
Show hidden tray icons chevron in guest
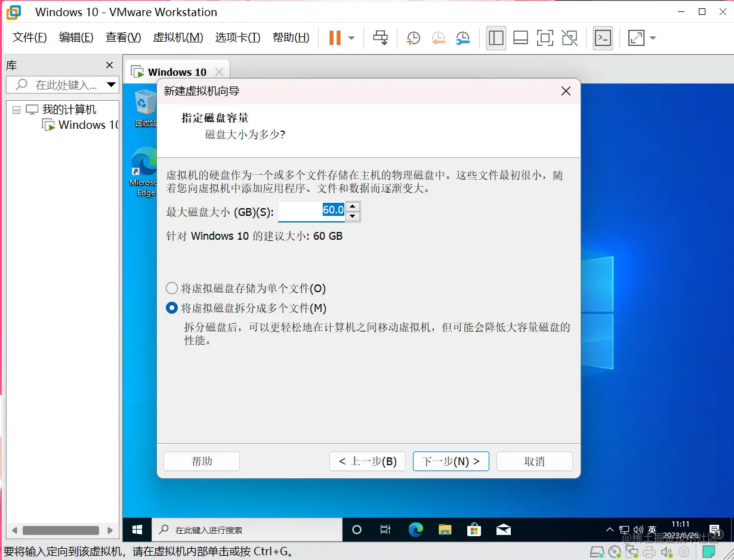point(609,530)
